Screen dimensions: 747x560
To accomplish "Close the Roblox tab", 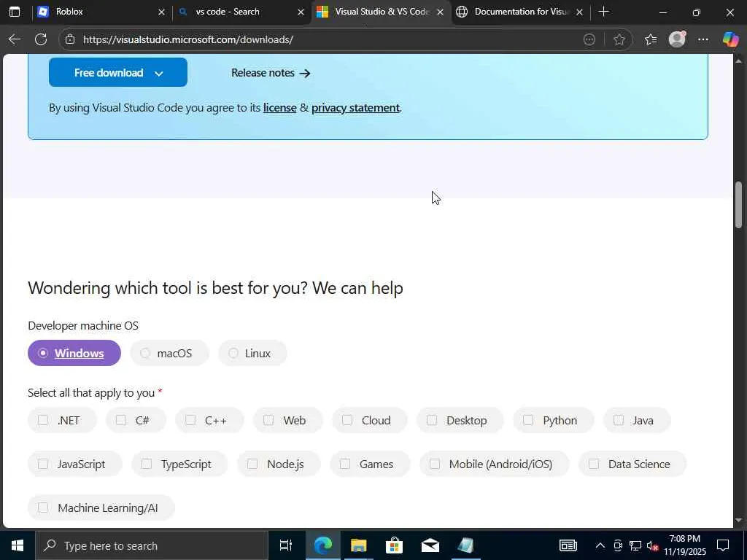I will [x=161, y=12].
